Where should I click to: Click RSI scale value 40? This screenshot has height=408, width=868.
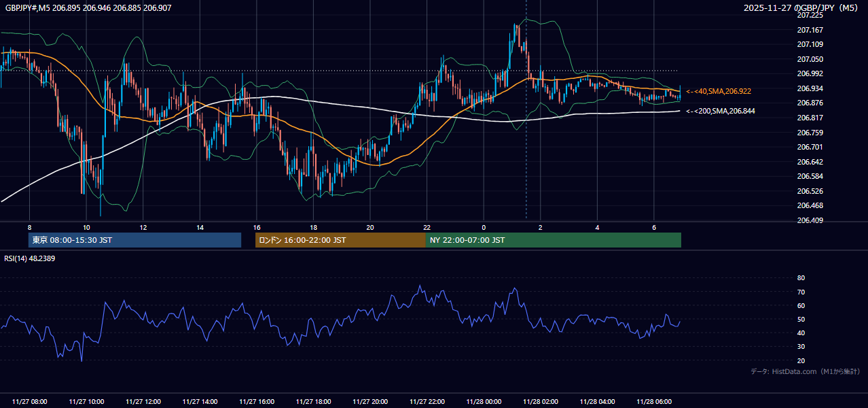click(801, 333)
